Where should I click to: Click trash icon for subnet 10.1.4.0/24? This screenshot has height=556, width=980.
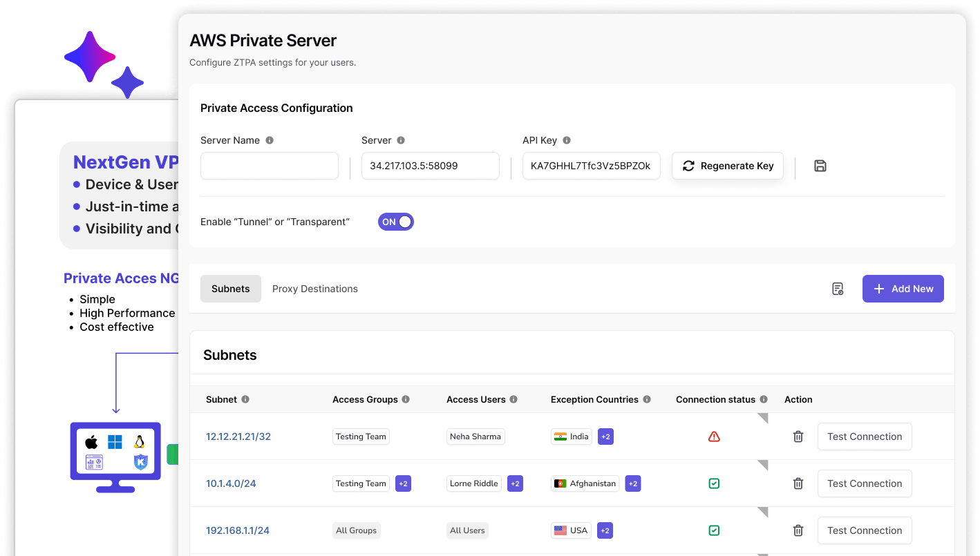[x=798, y=483]
